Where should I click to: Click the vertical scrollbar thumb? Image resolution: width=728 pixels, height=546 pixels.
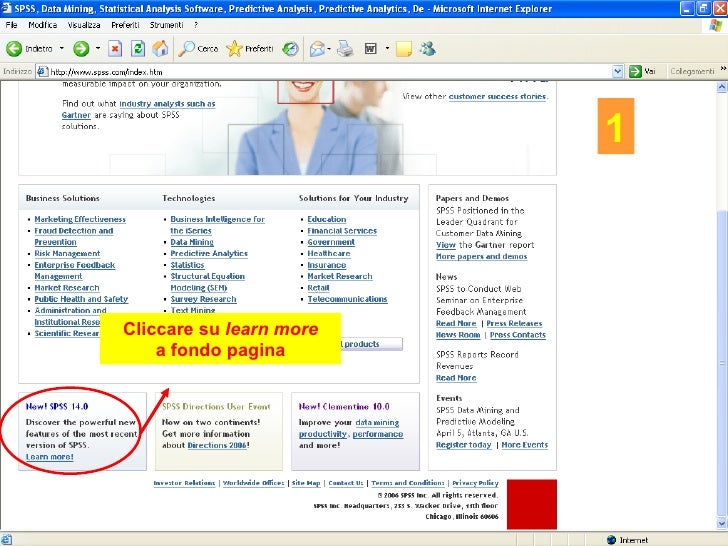(x=722, y=362)
